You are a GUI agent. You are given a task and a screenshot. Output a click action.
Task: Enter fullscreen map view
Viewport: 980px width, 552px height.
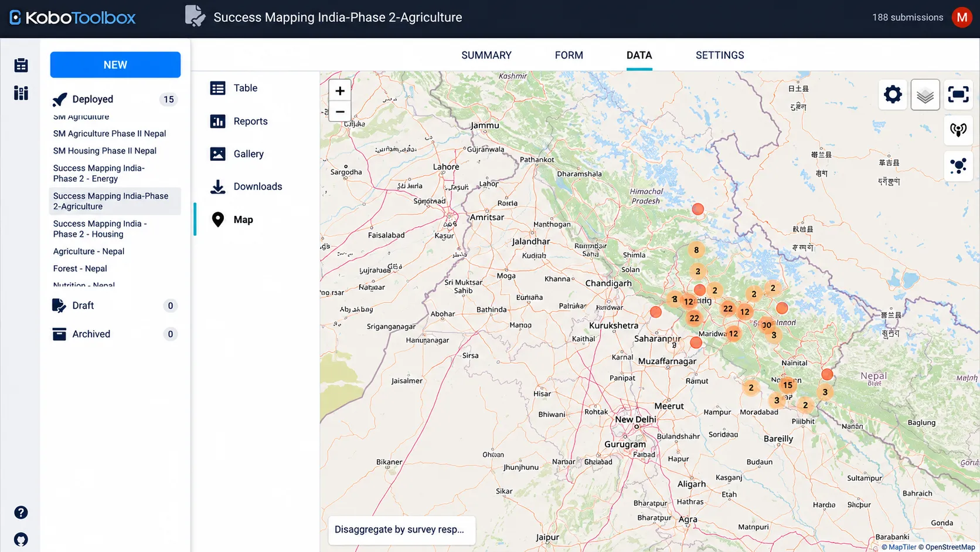958,94
